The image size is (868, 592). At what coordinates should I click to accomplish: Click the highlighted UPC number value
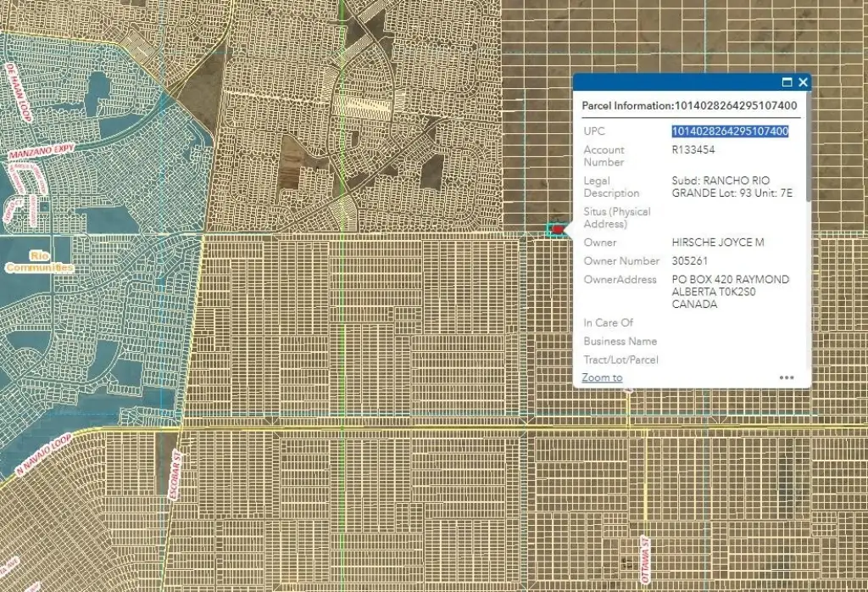point(730,131)
